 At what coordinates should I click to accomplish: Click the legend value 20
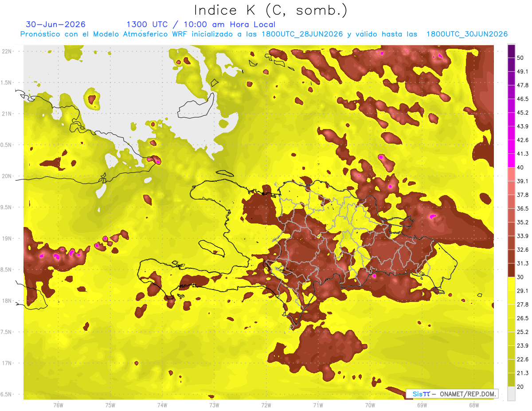(521, 387)
